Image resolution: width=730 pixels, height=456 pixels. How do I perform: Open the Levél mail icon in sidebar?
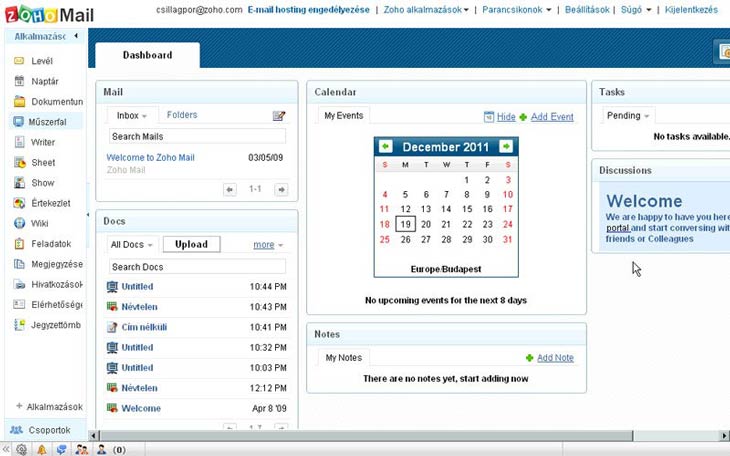click(19, 61)
